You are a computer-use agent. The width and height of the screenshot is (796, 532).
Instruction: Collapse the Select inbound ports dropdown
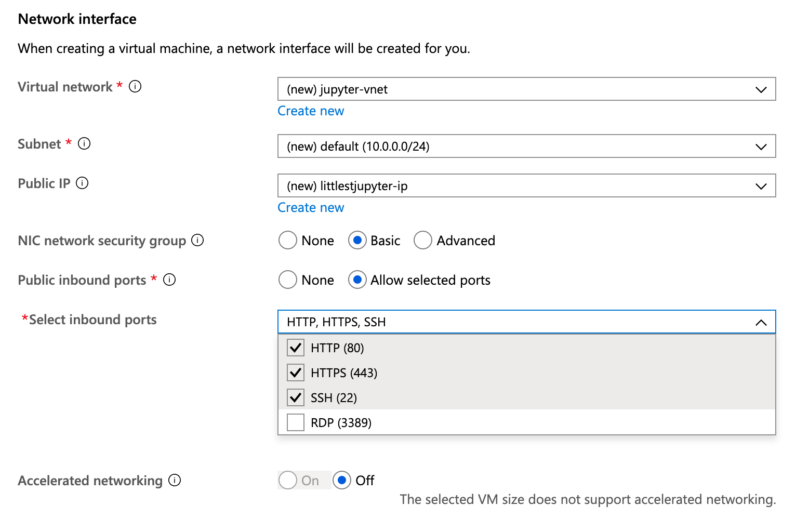tap(761, 322)
